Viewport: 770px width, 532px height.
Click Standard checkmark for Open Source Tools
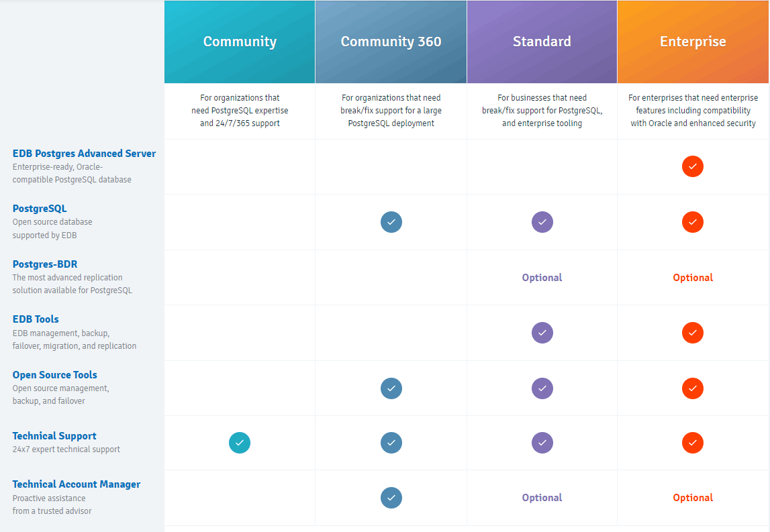pos(542,388)
